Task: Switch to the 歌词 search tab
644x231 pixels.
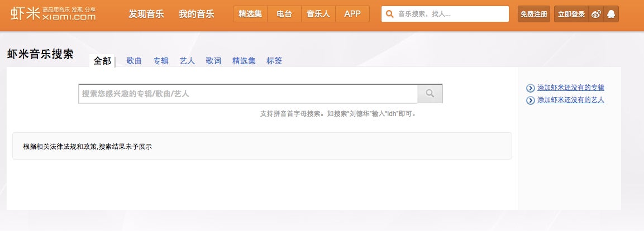Action: [213, 61]
